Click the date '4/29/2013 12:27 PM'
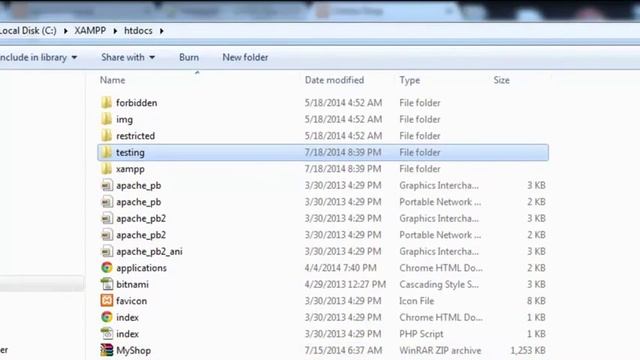The height and width of the screenshot is (360, 640). tap(345, 284)
